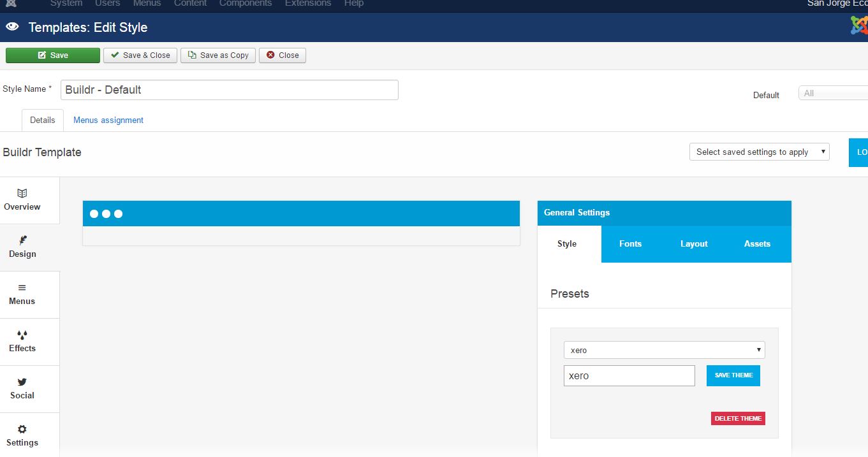The height and width of the screenshot is (457, 868).
Task: Click the Buildr Template heading
Action: pos(42,152)
